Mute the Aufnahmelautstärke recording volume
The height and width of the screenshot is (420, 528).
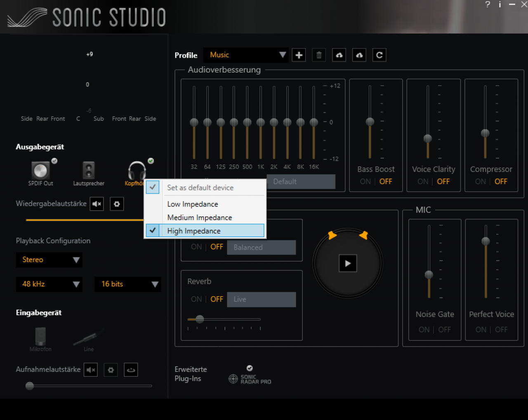[91, 370]
